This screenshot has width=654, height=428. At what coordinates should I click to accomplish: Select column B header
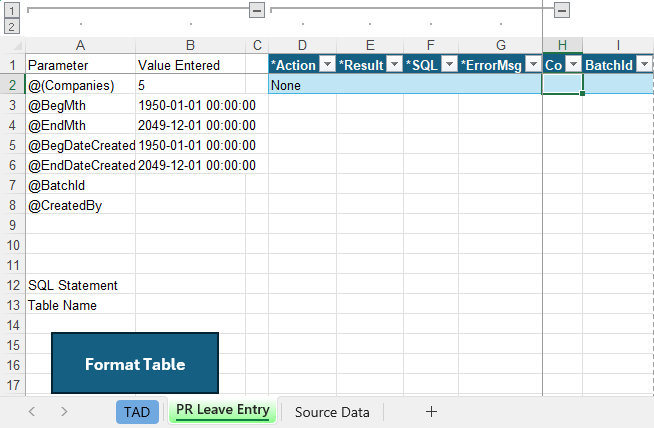coord(190,45)
